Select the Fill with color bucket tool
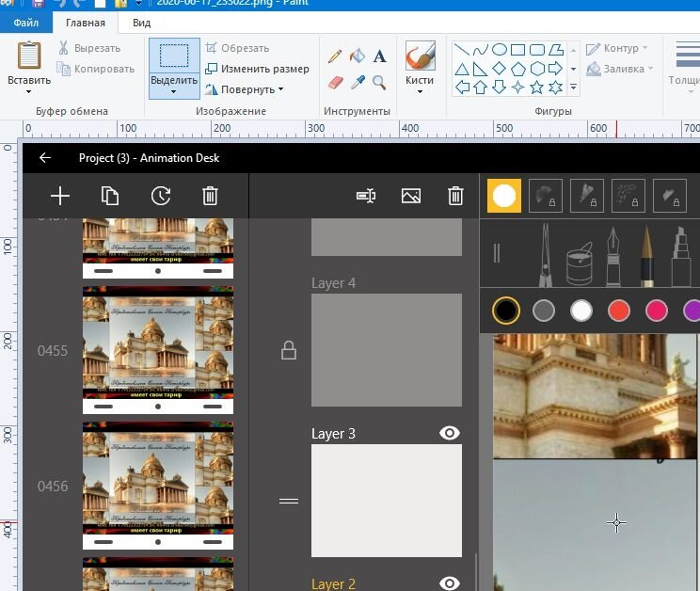700x591 pixels. coord(358,56)
